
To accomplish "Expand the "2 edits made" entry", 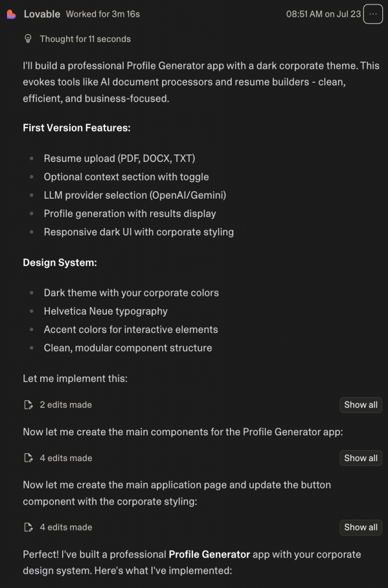I will [x=66, y=405].
